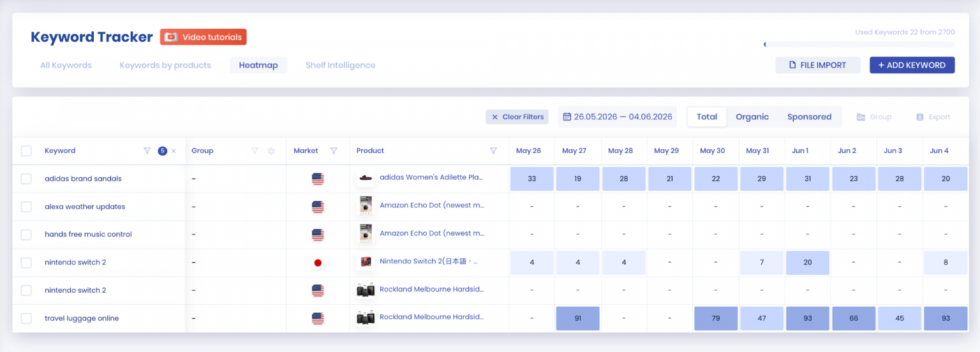Open the Nintendo Switch 2 product link

pyautogui.click(x=429, y=261)
